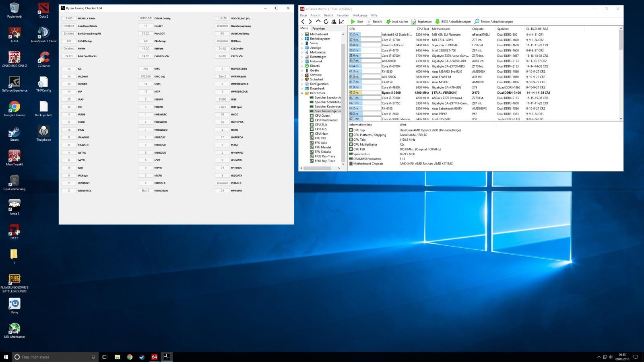Click the results list vertical scrollbar
The height and width of the screenshot is (362, 644).
(621, 73)
